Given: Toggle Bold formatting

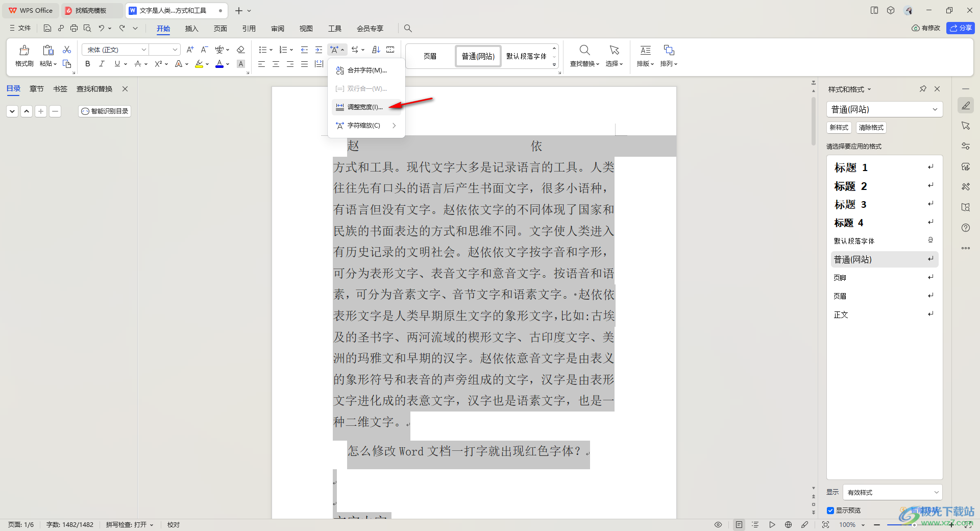Looking at the screenshot, I should point(88,64).
